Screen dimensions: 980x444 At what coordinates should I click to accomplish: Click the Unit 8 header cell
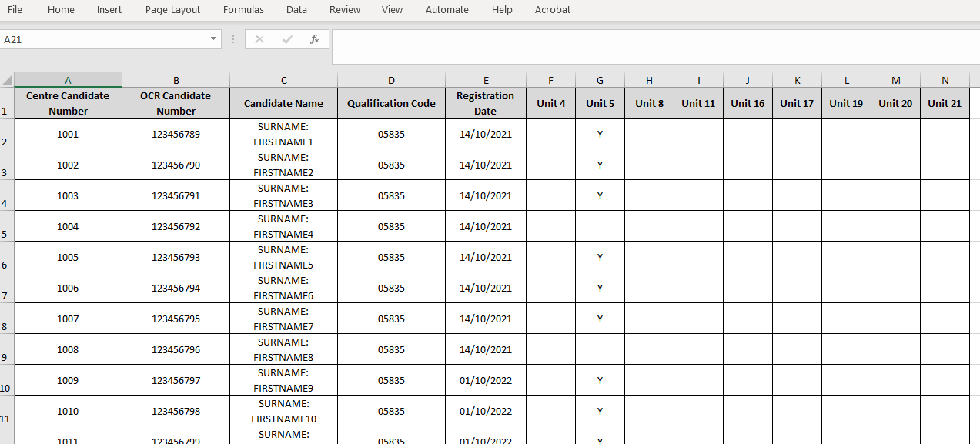[x=649, y=103]
